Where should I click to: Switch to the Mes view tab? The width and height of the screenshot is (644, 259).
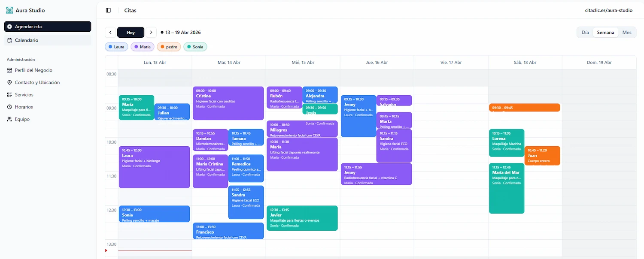point(626,32)
